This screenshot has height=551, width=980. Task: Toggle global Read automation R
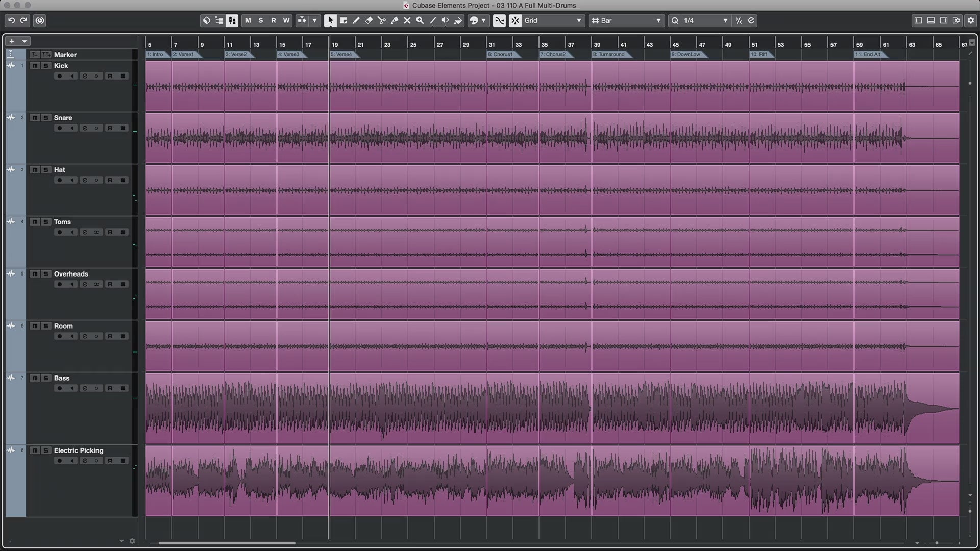click(x=274, y=20)
